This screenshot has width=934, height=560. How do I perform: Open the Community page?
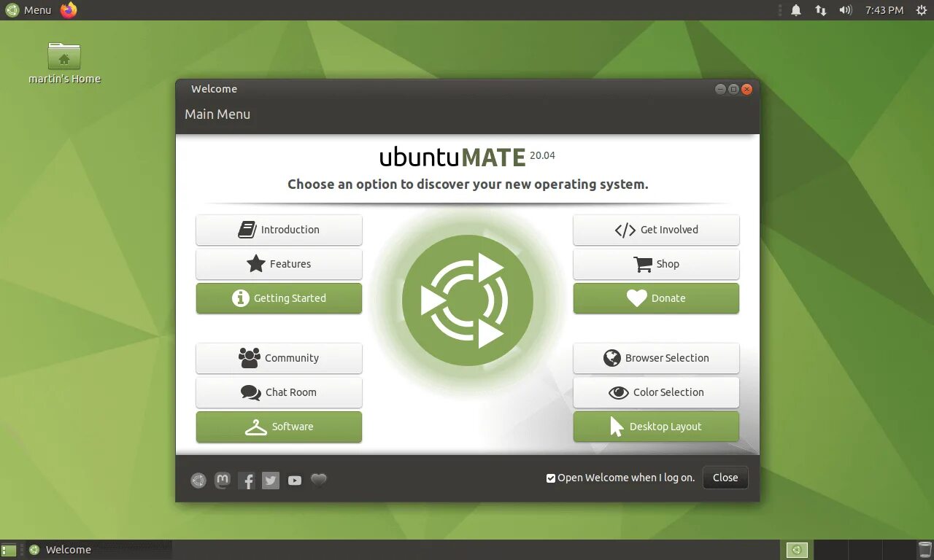coord(279,358)
